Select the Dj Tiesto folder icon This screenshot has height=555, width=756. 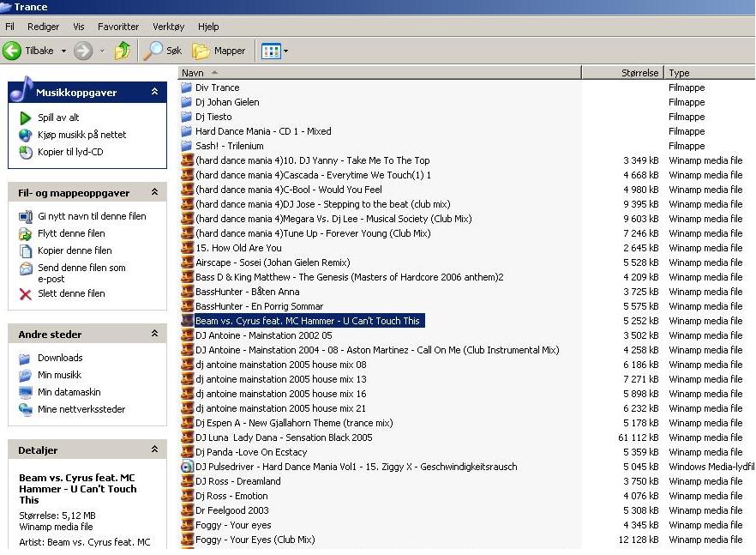(x=187, y=117)
